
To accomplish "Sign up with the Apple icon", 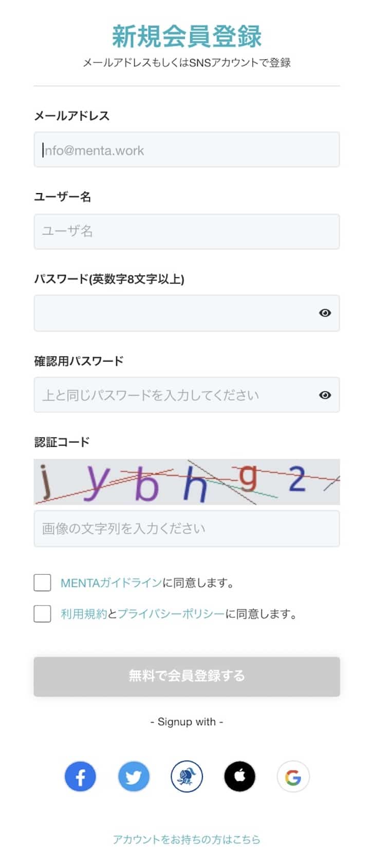I will 239,777.
